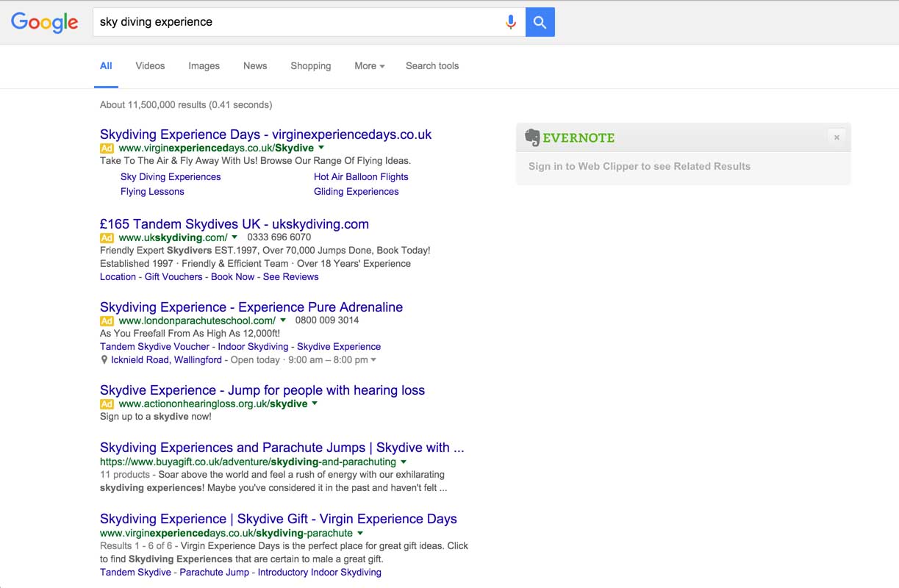Open the More search options menu
The width and height of the screenshot is (899, 588).
[x=370, y=66]
